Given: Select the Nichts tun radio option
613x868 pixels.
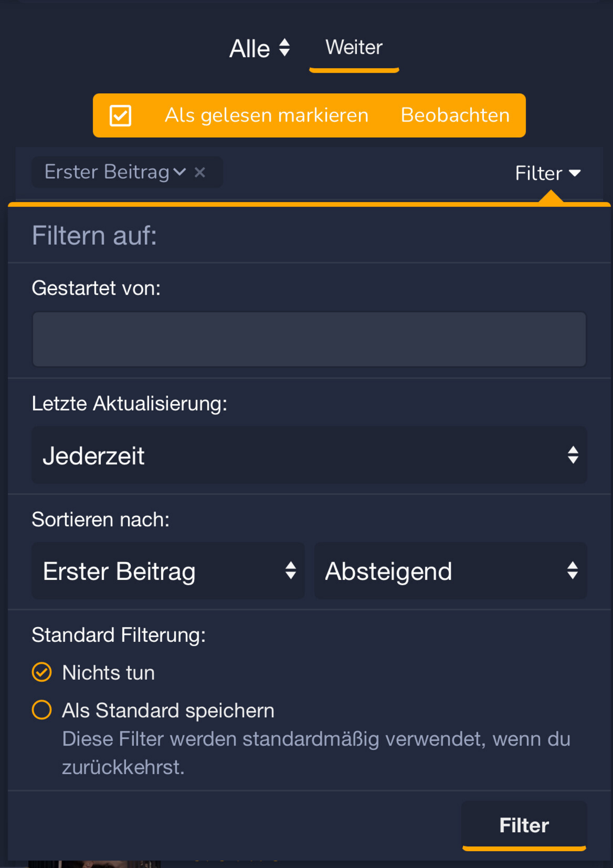Looking at the screenshot, I should pos(42,672).
